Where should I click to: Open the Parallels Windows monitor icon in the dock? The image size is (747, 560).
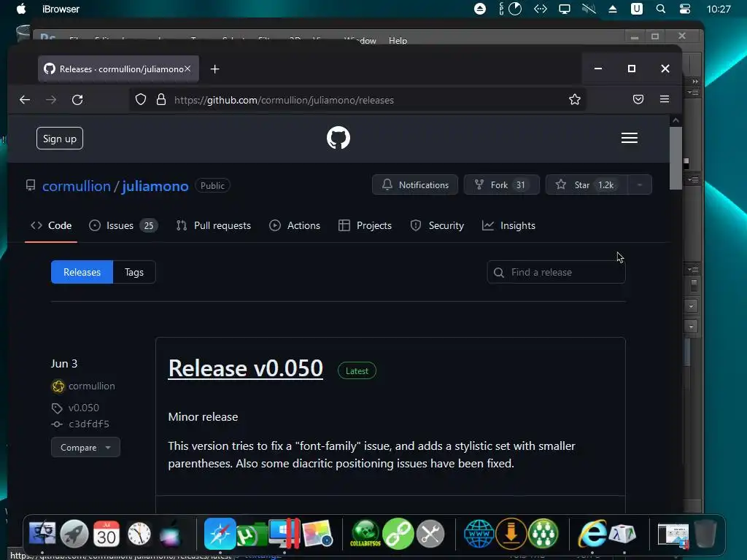pos(285,533)
